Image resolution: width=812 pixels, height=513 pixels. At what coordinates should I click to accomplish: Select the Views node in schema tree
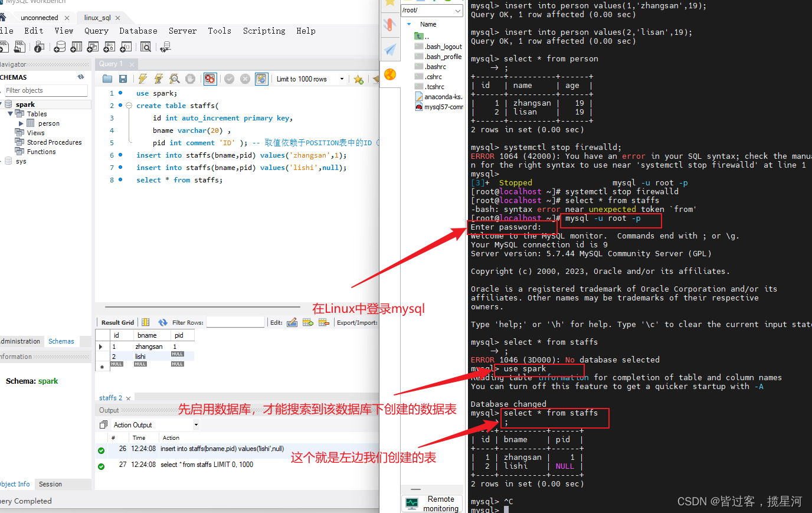(35, 133)
